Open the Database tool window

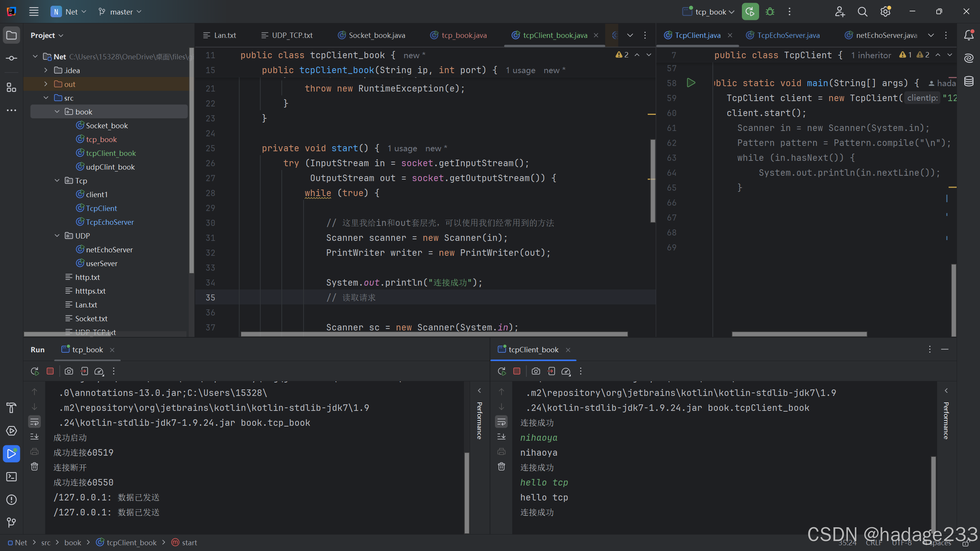click(x=969, y=81)
